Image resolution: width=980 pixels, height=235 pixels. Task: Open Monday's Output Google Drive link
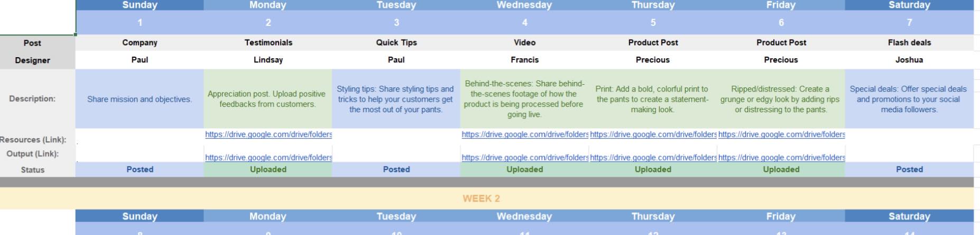[x=268, y=157]
